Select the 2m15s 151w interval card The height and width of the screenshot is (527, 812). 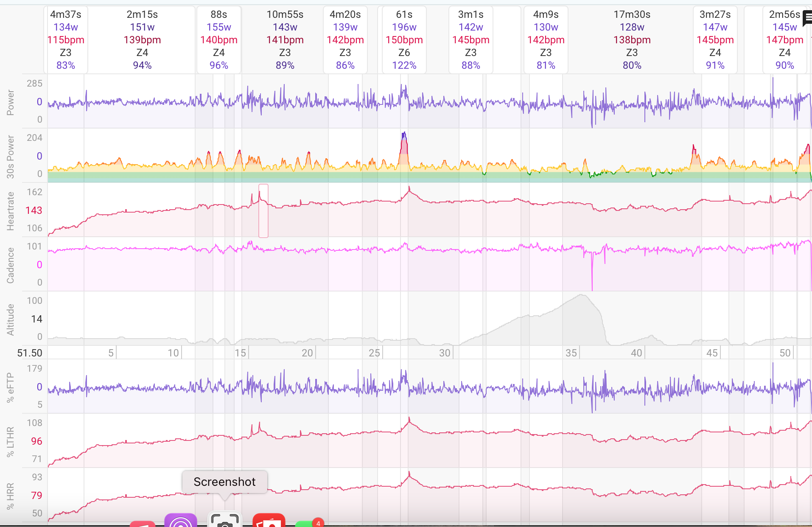pos(142,40)
